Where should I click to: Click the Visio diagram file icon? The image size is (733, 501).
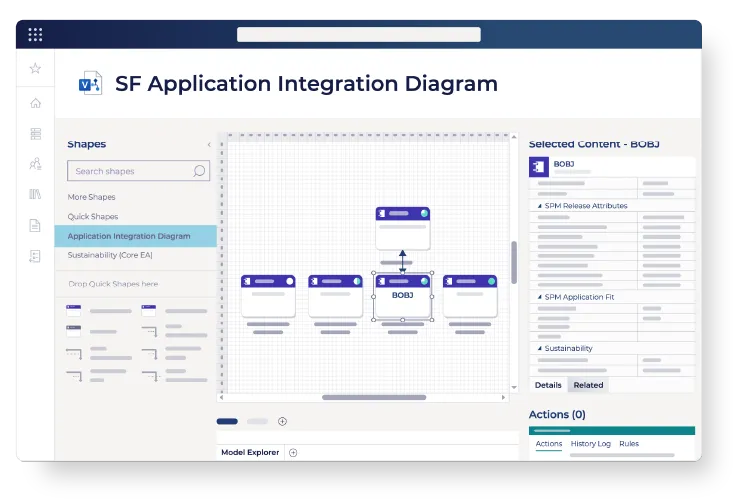point(90,83)
